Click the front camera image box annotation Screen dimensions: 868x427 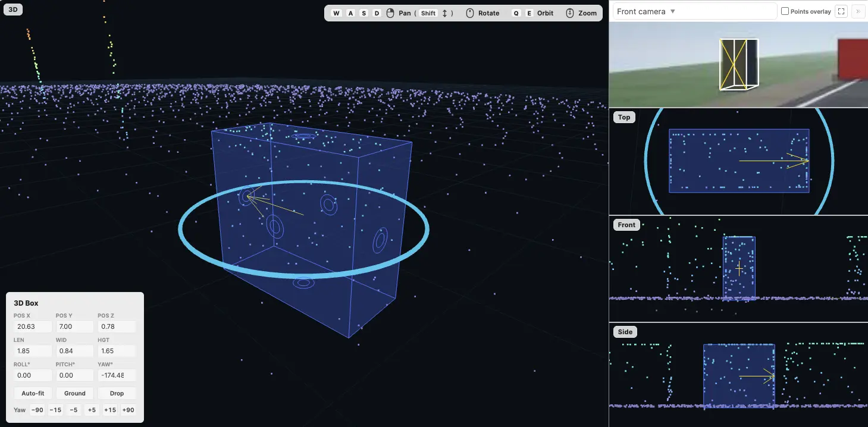coord(739,64)
